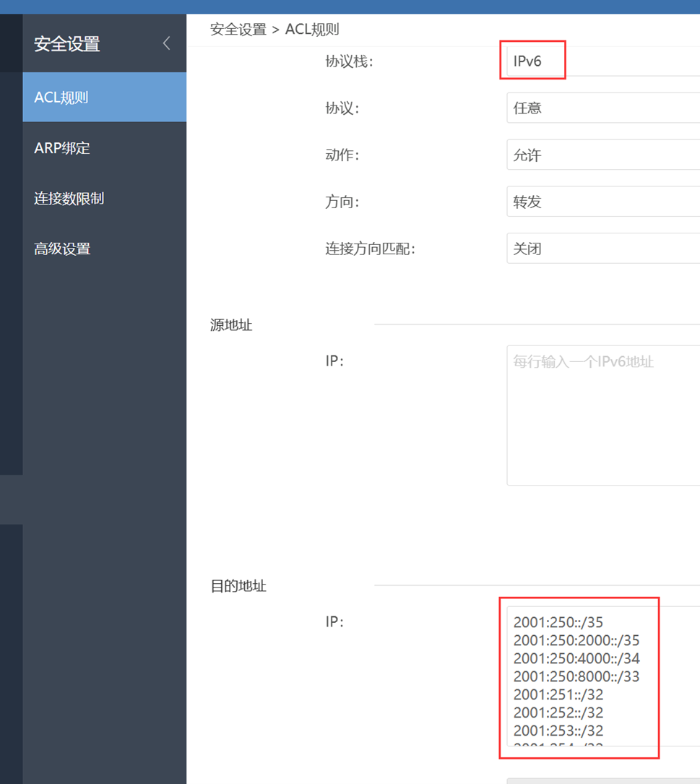Click ACL规则 in the breadcrumb path
This screenshot has width=700, height=784.
312,30
